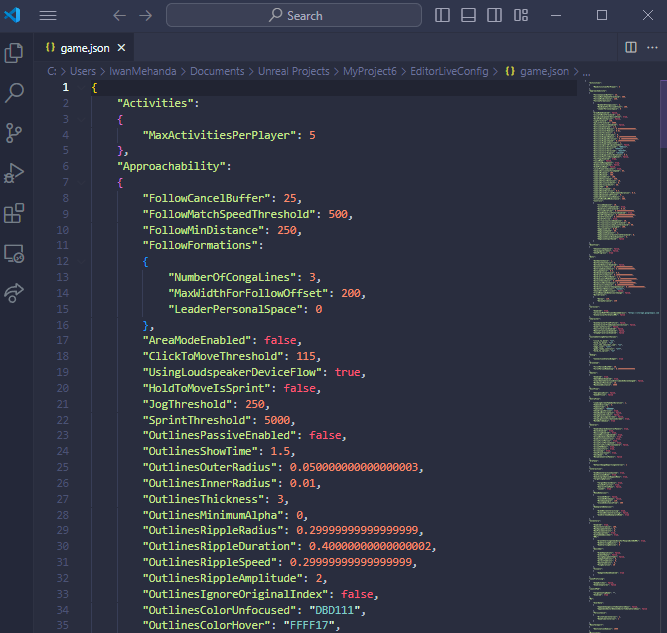This screenshot has height=633, width=667.
Task: Open the Run and Debug view
Action: 15,173
